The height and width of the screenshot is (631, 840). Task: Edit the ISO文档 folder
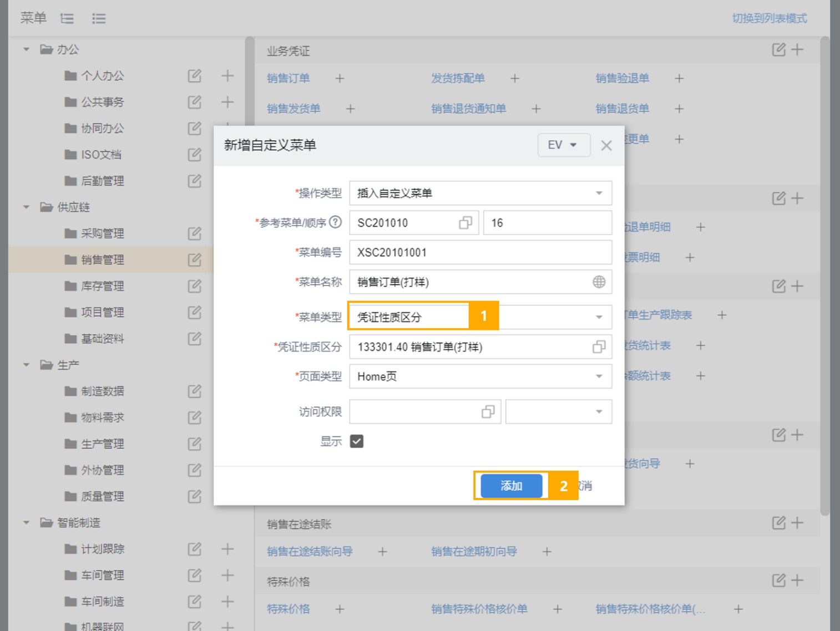click(194, 155)
